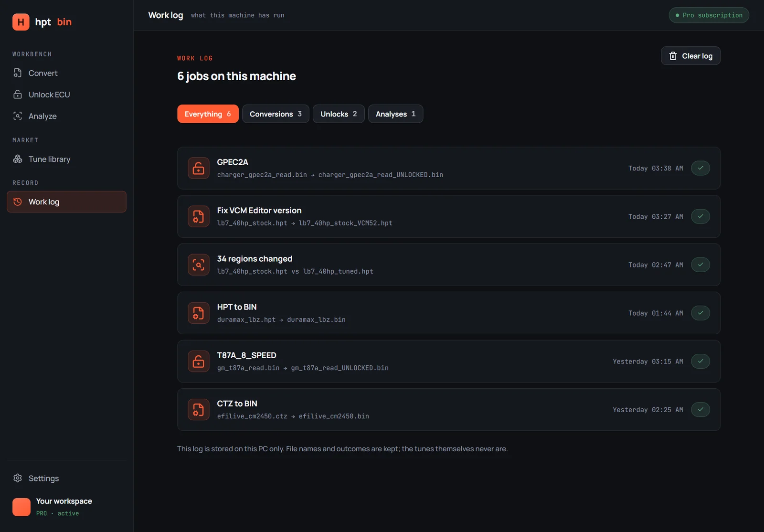The height and width of the screenshot is (532, 764).
Task: Show the Everything filter tab
Action: (x=208, y=114)
